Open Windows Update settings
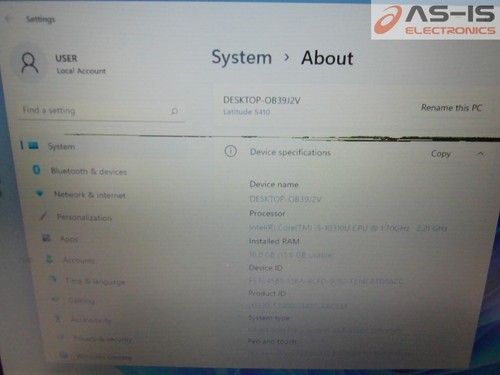The image size is (500, 375). (103, 357)
